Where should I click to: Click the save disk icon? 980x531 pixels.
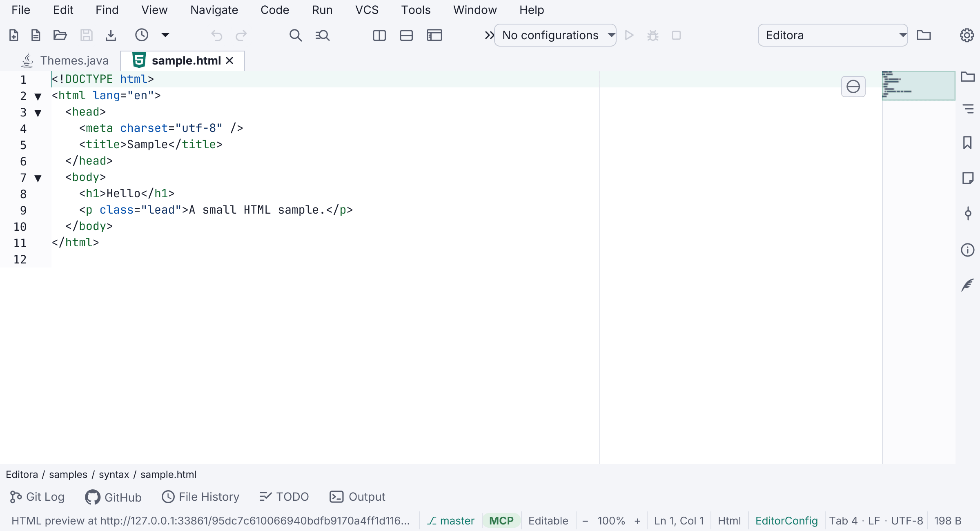(x=86, y=36)
